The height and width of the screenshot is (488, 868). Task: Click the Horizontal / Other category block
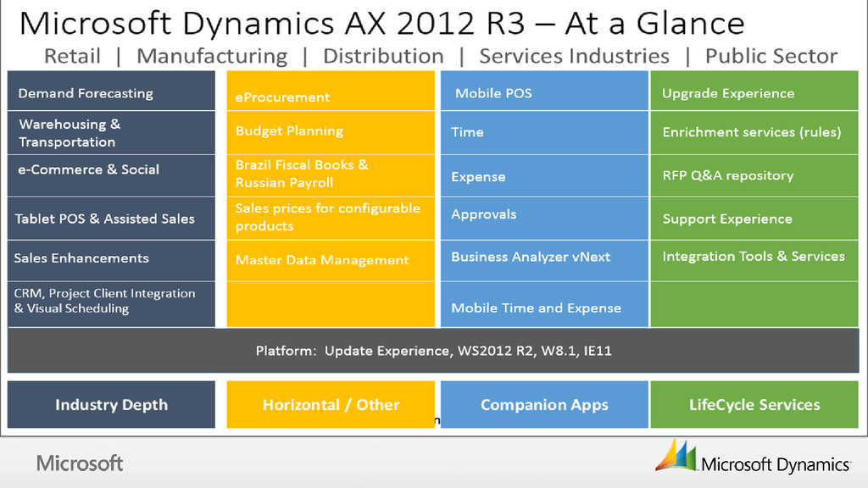click(x=331, y=404)
